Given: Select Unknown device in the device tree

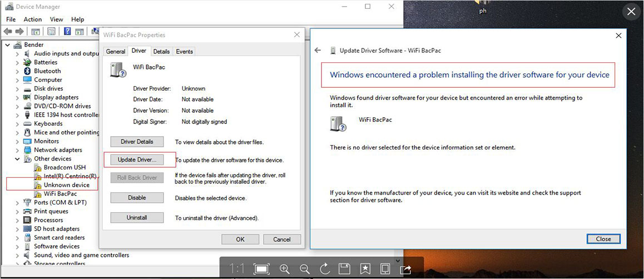Looking at the screenshot, I should tap(66, 185).
